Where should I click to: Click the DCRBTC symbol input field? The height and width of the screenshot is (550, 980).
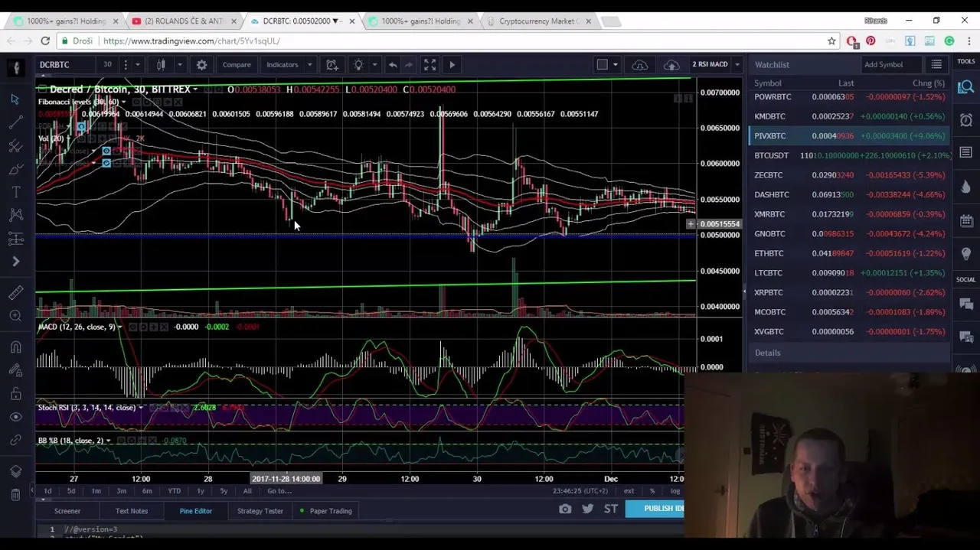click(67, 65)
